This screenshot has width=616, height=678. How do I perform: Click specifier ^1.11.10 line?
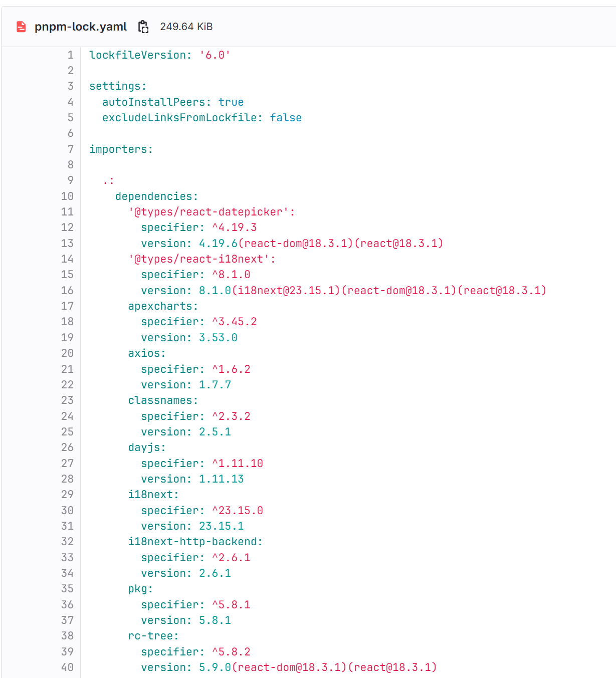pyautogui.click(x=202, y=463)
